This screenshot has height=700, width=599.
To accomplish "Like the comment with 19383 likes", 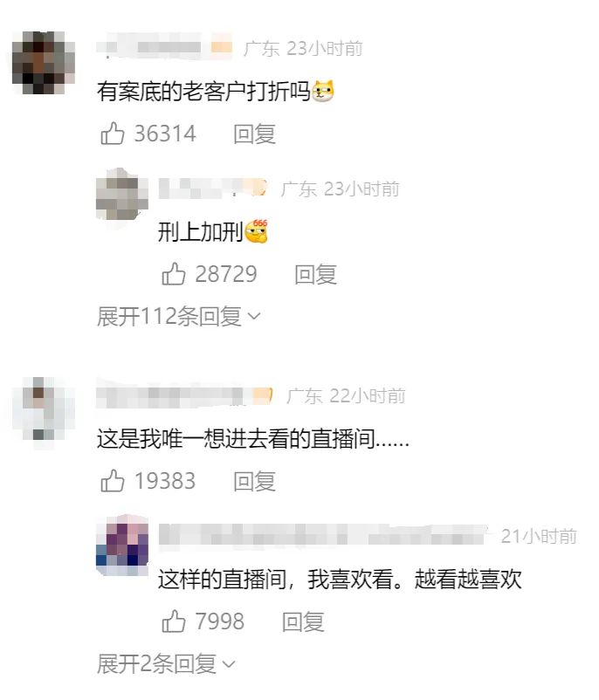I will coord(112,481).
